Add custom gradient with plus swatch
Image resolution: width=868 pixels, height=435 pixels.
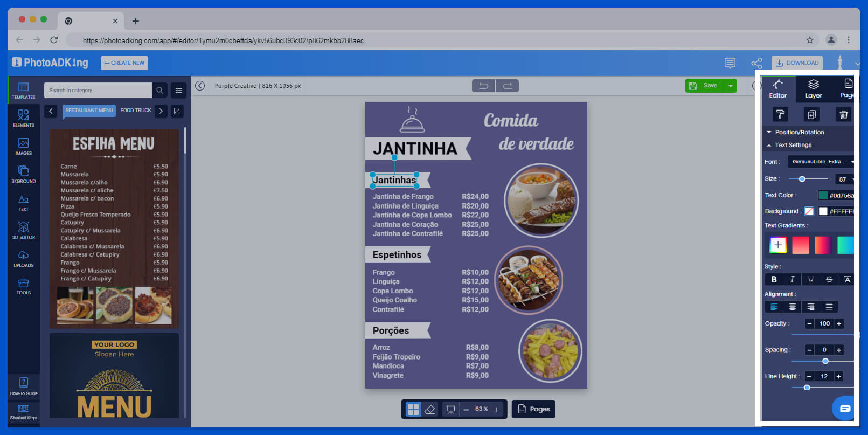pos(778,245)
